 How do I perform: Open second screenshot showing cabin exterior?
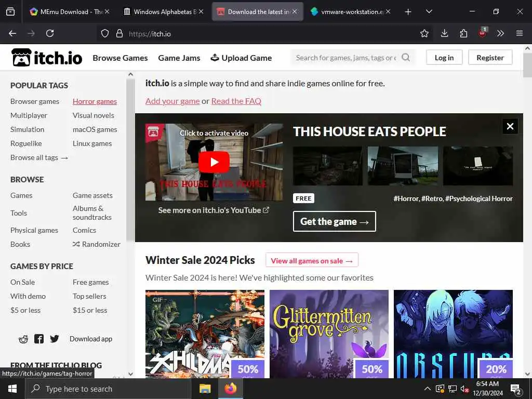[x=403, y=166]
